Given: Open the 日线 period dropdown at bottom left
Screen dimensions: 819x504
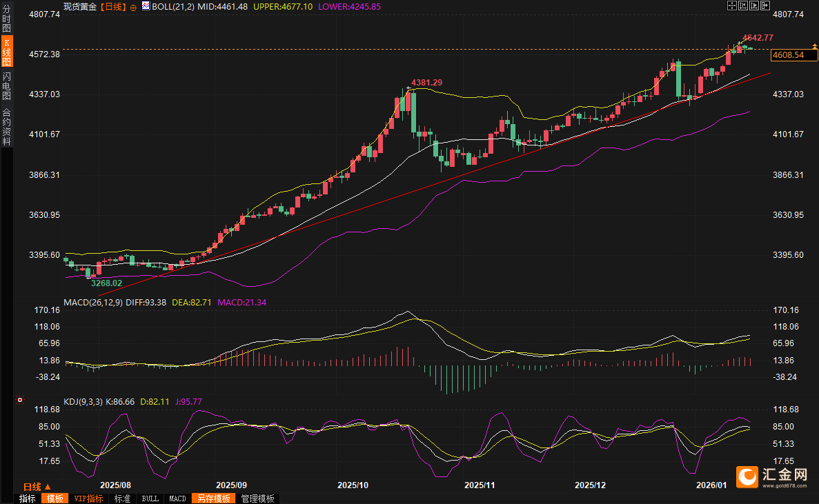Looking at the screenshot, I should (38, 486).
